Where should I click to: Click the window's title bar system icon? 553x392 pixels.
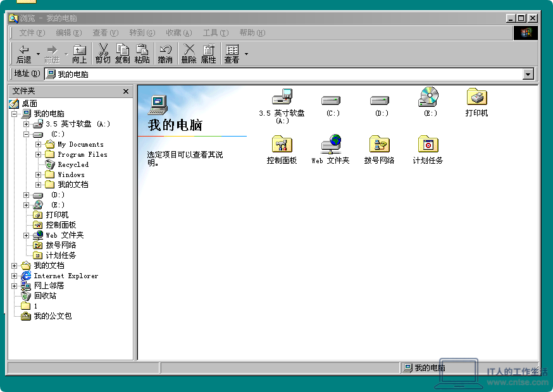point(13,18)
